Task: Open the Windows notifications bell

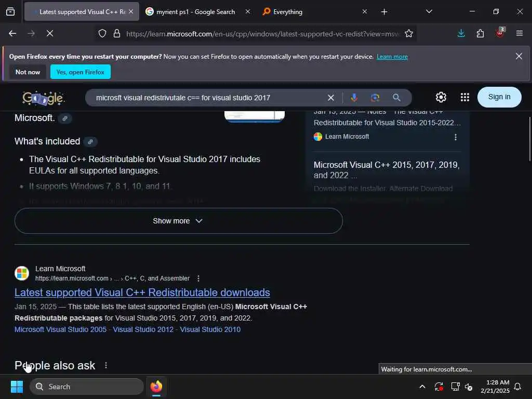Action: click(517, 387)
